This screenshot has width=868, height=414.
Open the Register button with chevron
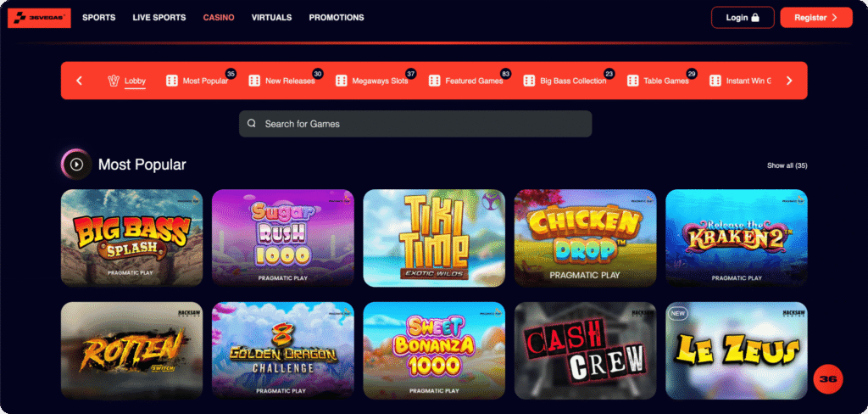(816, 18)
